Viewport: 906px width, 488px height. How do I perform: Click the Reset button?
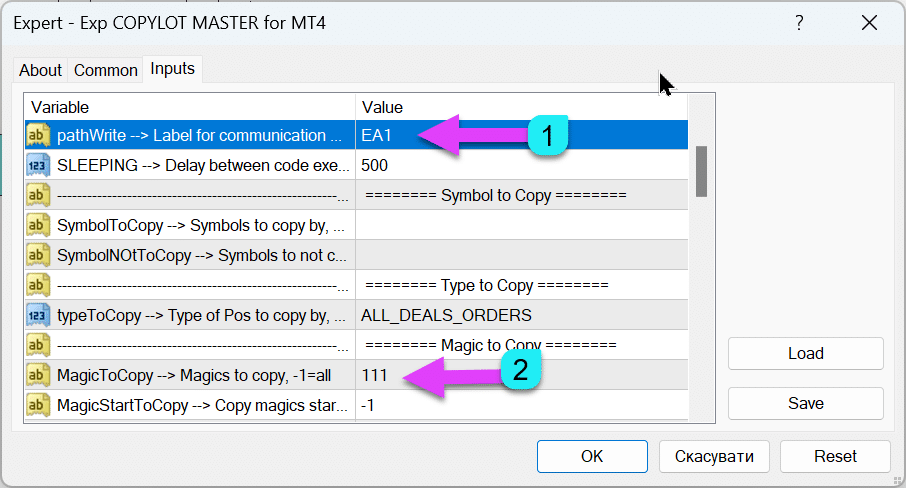pyautogui.click(x=835, y=456)
